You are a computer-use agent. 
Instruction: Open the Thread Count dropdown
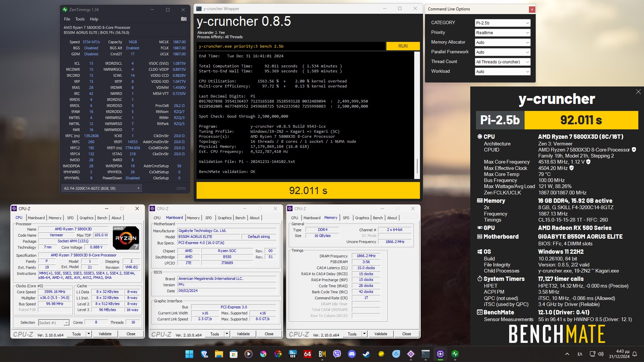[x=502, y=62]
